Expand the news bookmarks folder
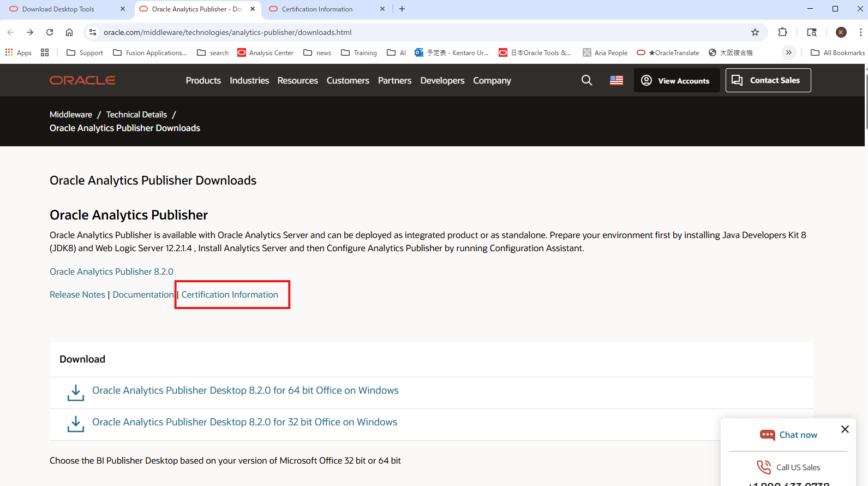The height and width of the screenshot is (486, 868). click(318, 52)
